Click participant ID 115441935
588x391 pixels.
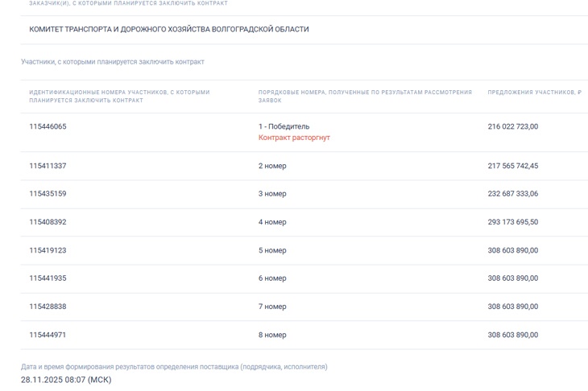(x=48, y=278)
